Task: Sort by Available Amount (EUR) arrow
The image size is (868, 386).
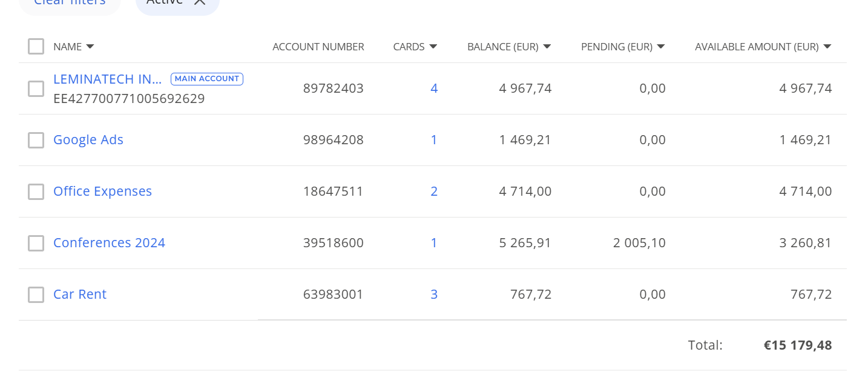Action: (x=827, y=47)
